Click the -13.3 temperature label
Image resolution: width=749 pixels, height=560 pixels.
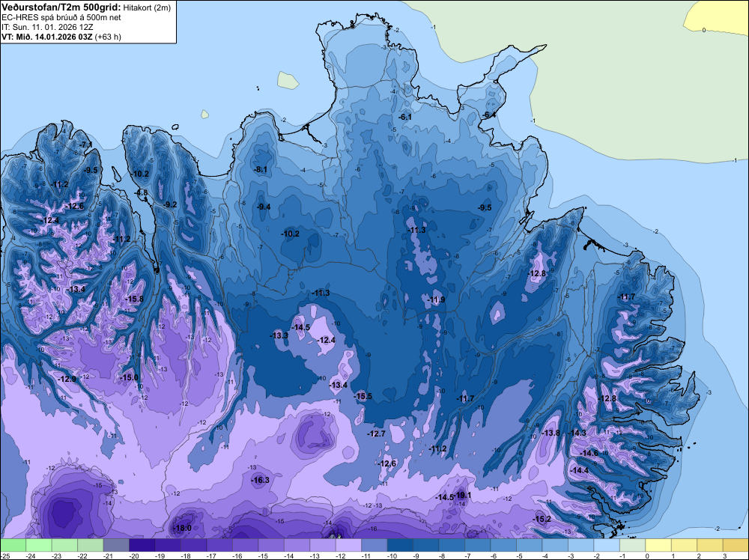pyautogui.click(x=279, y=335)
